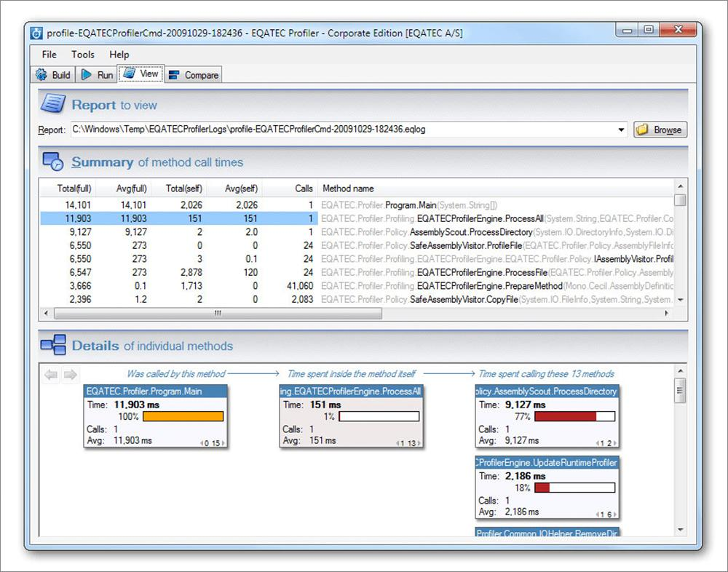The width and height of the screenshot is (728, 572).
Task: Click the '0 15' navigation counter in Program.Main box
Action: coord(212,443)
